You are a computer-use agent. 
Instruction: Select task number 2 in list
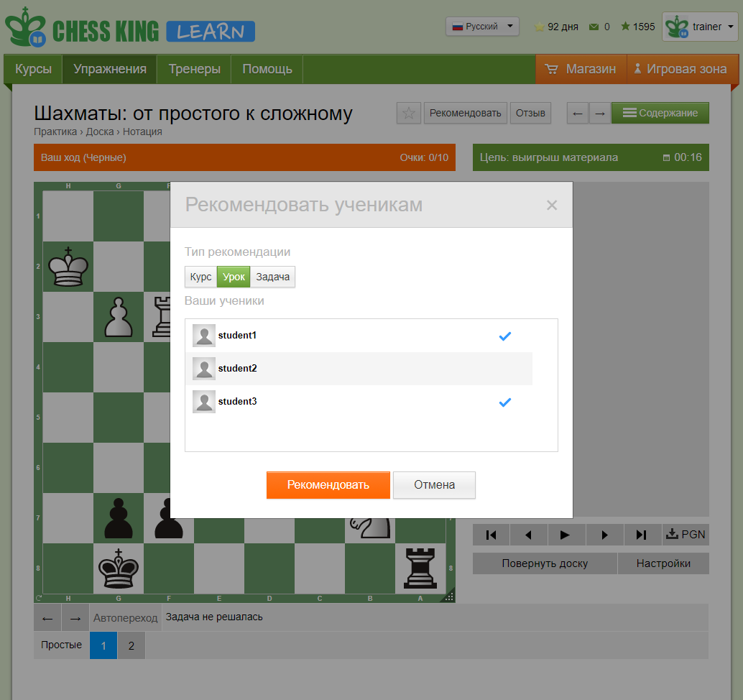(x=131, y=645)
